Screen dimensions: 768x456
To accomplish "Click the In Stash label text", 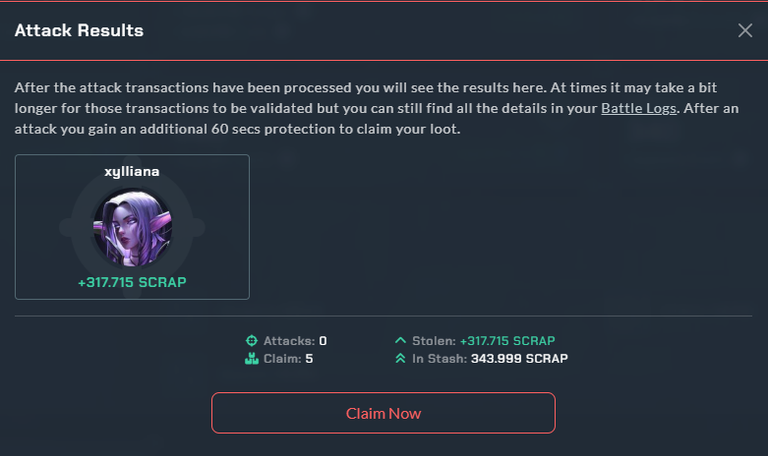I will [x=439, y=359].
